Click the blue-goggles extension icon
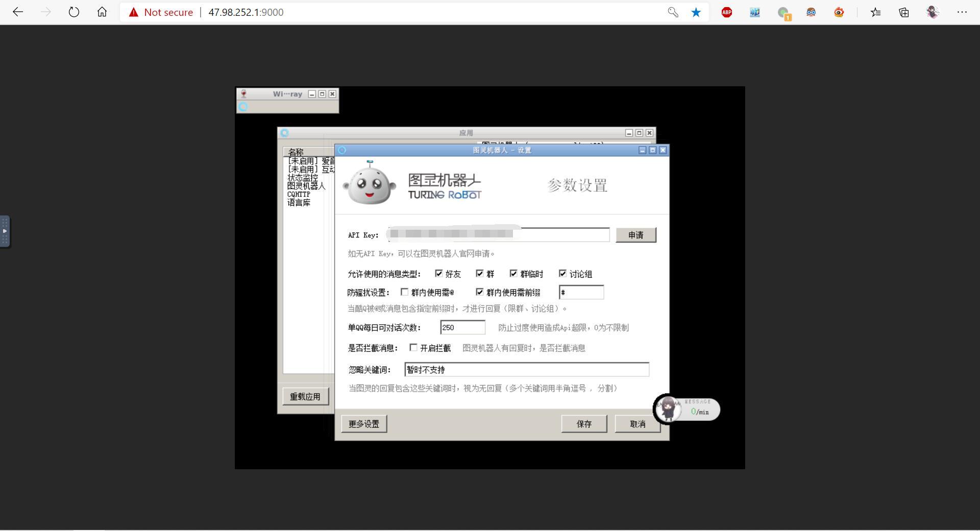980x531 pixels. [x=811, y=12]
